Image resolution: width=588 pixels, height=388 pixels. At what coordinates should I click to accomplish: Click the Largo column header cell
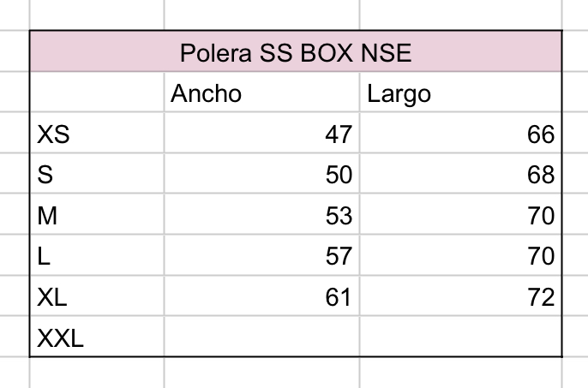[x=460, y=93]
